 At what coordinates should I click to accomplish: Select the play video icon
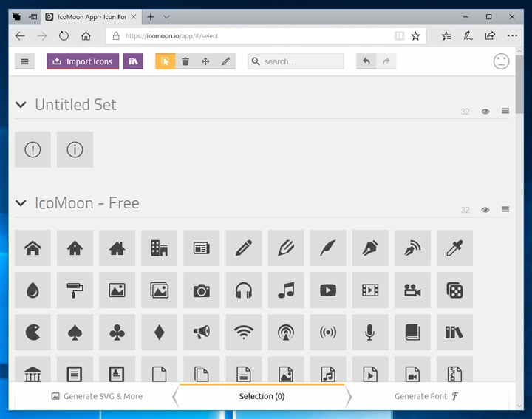click(328, 290)
